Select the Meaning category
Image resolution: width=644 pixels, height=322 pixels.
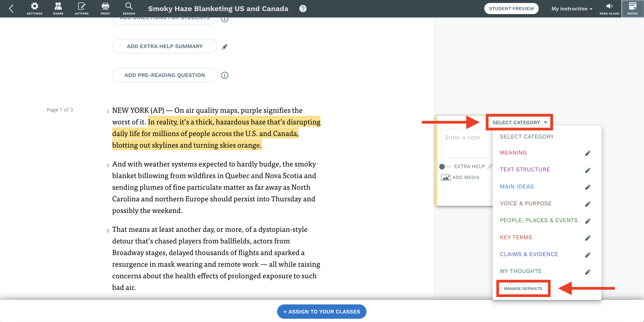point(513,152)
